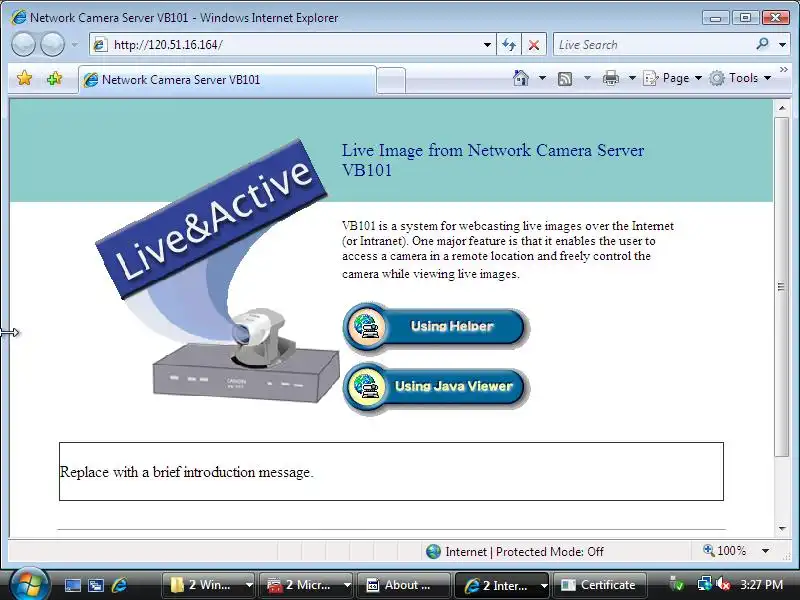Click the Print icon
The image size is (800, 600).
click(x=611, y=79)
